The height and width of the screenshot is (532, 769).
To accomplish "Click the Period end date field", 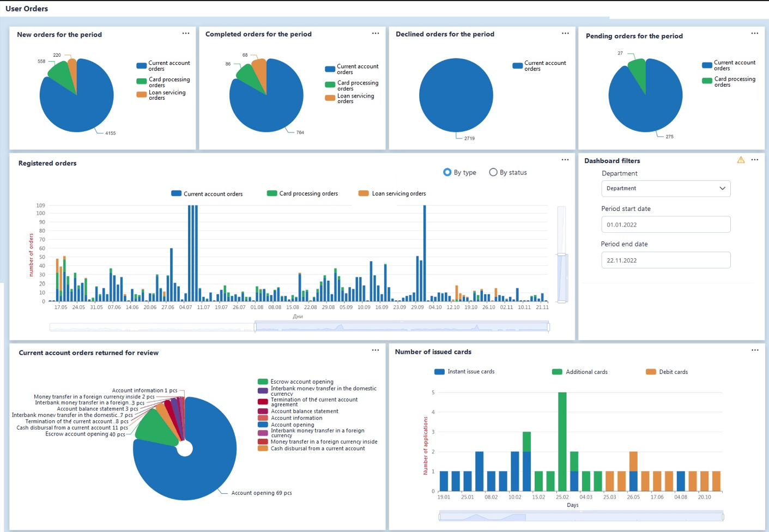I will point(665,260).
